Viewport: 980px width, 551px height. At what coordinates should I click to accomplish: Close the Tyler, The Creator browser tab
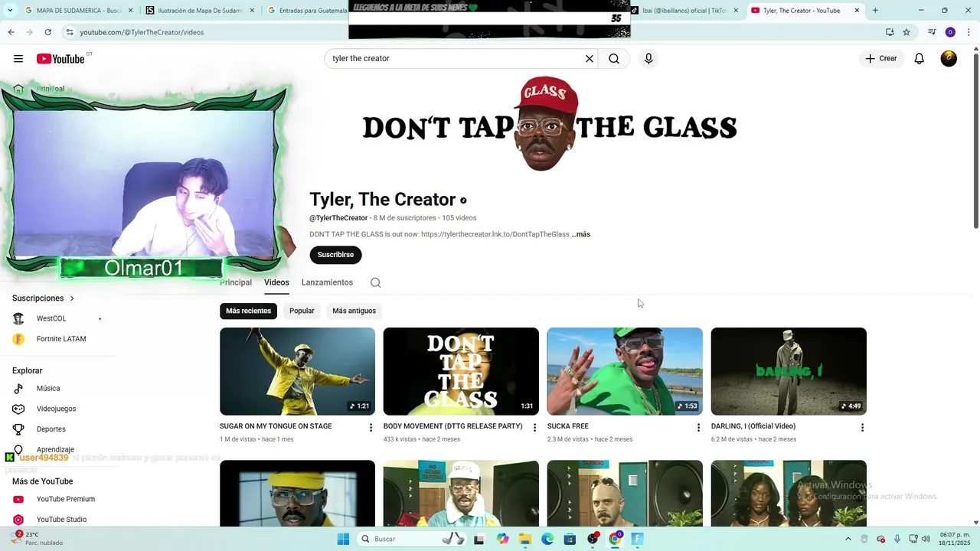pyautogui.click(x=857, y=11)
